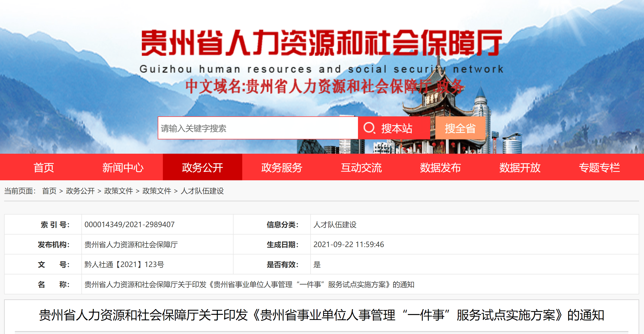Switch to the 互动交流 tab
Viewport: 644px width, 334px height.
(x=361, y=167)
